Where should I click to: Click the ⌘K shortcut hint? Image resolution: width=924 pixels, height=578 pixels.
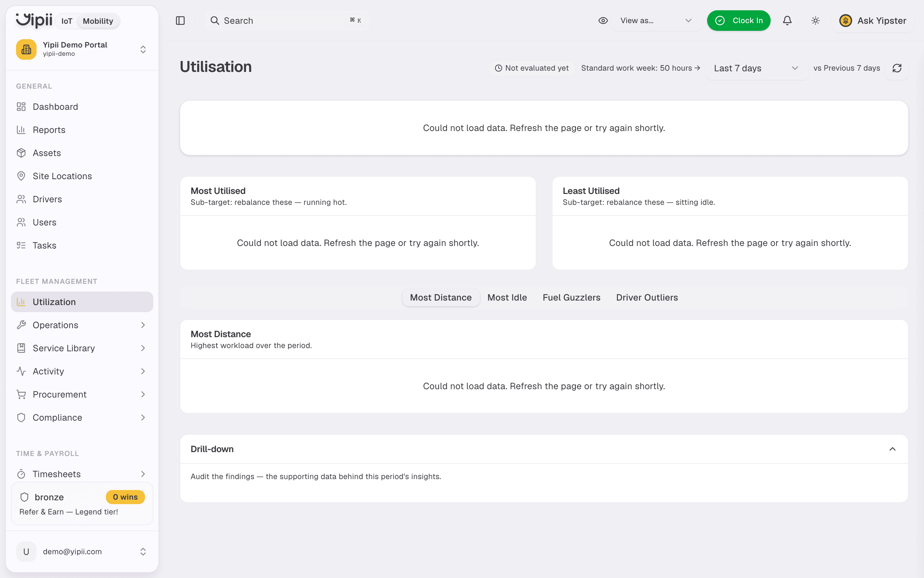tap(355, 20)
